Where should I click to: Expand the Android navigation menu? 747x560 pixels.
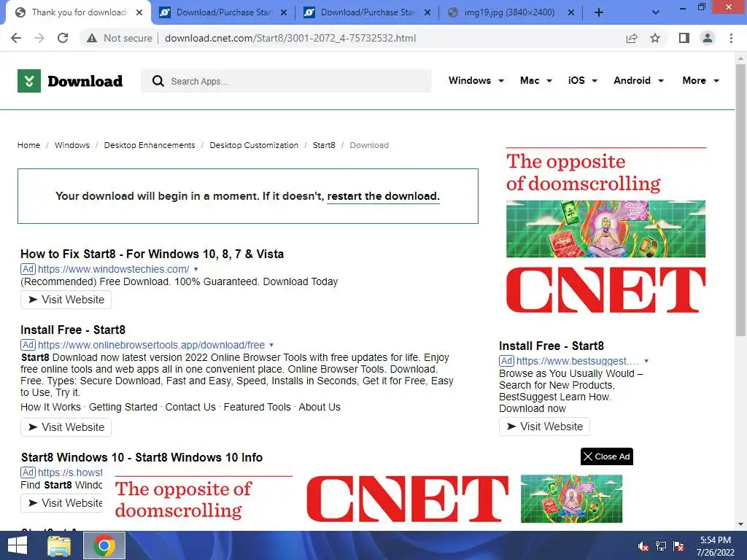coord(638,80)
